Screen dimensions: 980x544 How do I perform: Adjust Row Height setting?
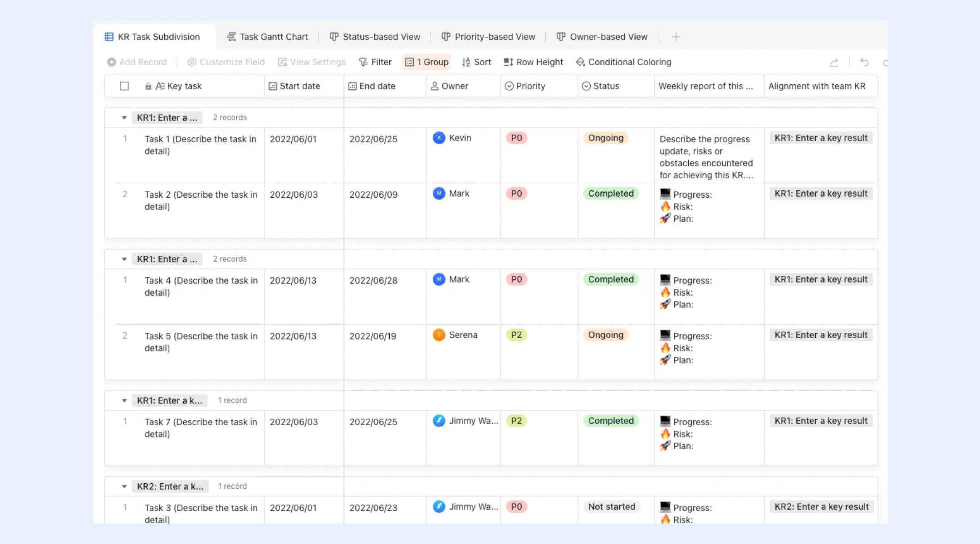point(533,62)
